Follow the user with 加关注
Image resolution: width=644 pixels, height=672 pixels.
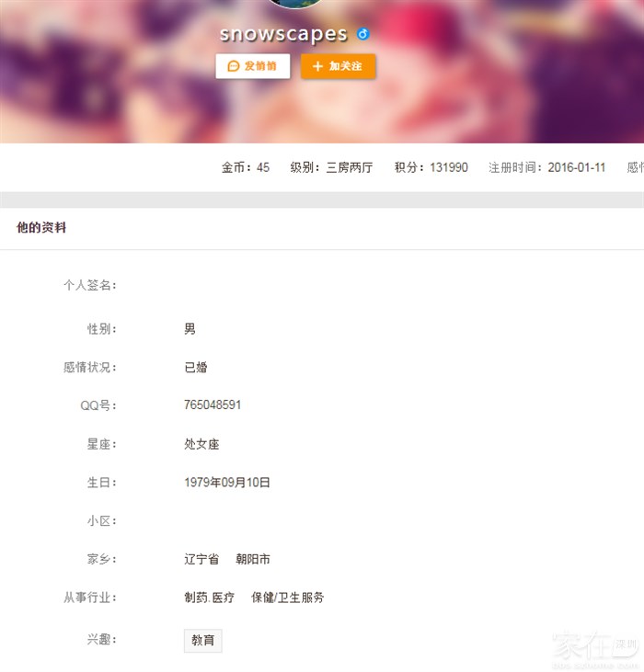click(338, 66)
